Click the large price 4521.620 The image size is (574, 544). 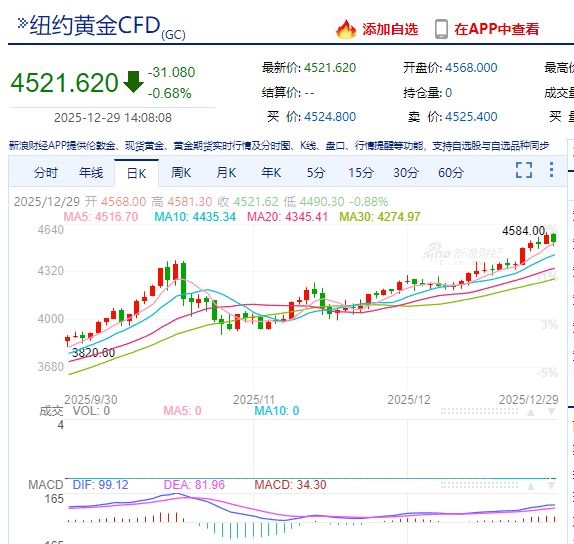pyautogui.click(x=64, y=83)
